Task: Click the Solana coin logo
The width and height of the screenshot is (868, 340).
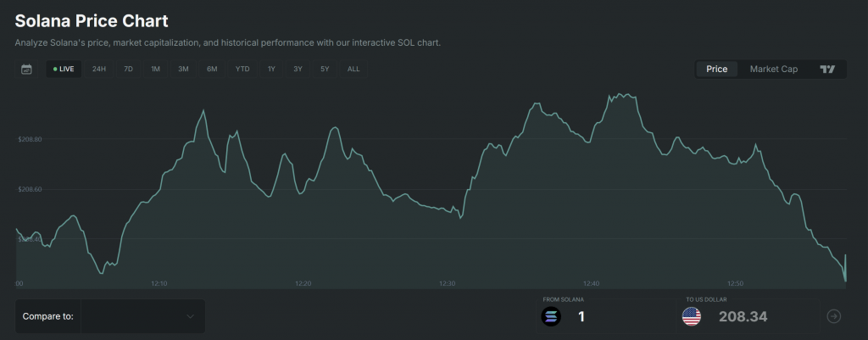Action: tap(552, 317)
